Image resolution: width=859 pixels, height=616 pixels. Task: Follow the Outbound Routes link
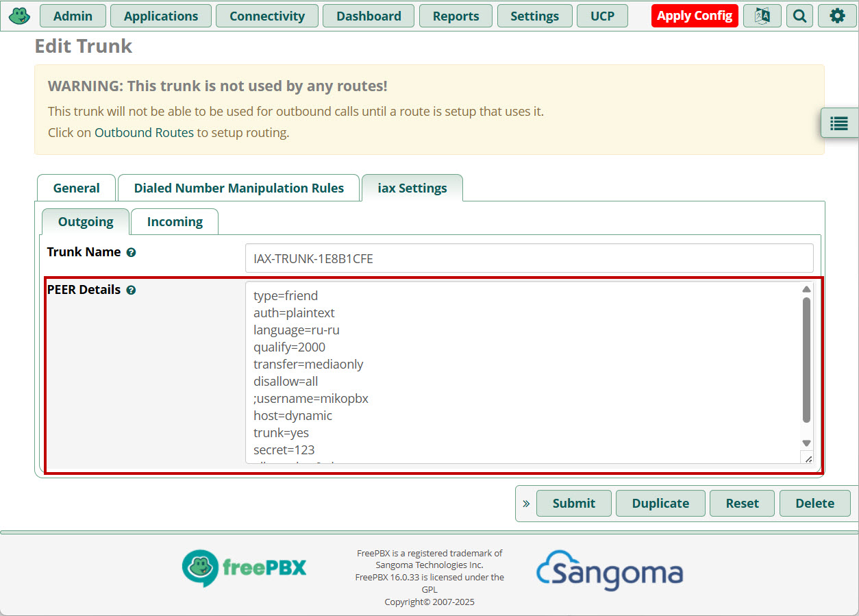[x=144, y=132]
